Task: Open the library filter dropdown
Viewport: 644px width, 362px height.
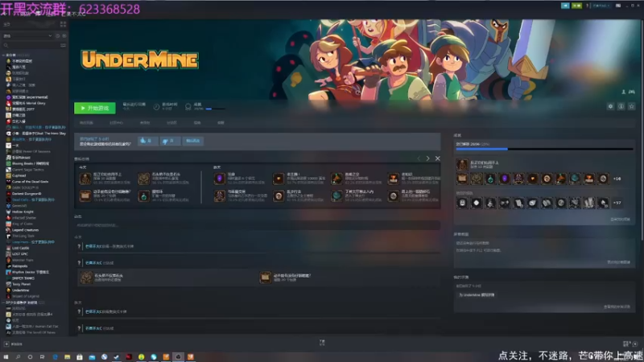Action: (x=28, y=35)
